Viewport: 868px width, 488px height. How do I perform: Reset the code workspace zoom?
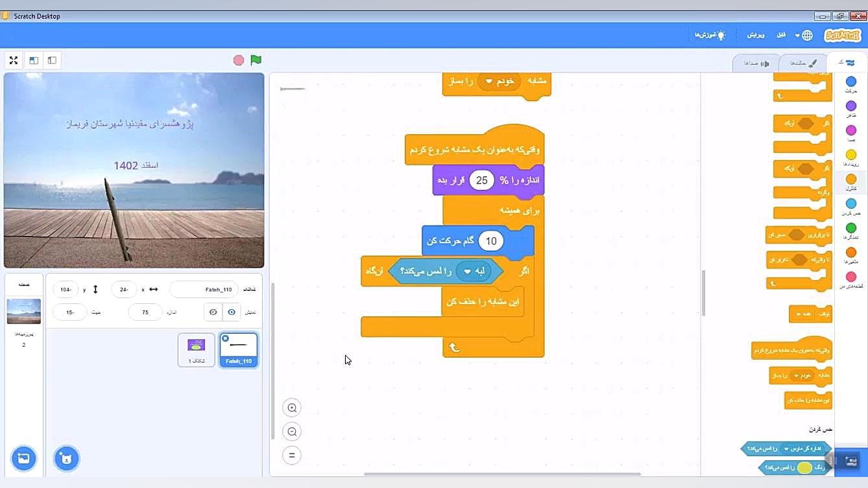292,455
